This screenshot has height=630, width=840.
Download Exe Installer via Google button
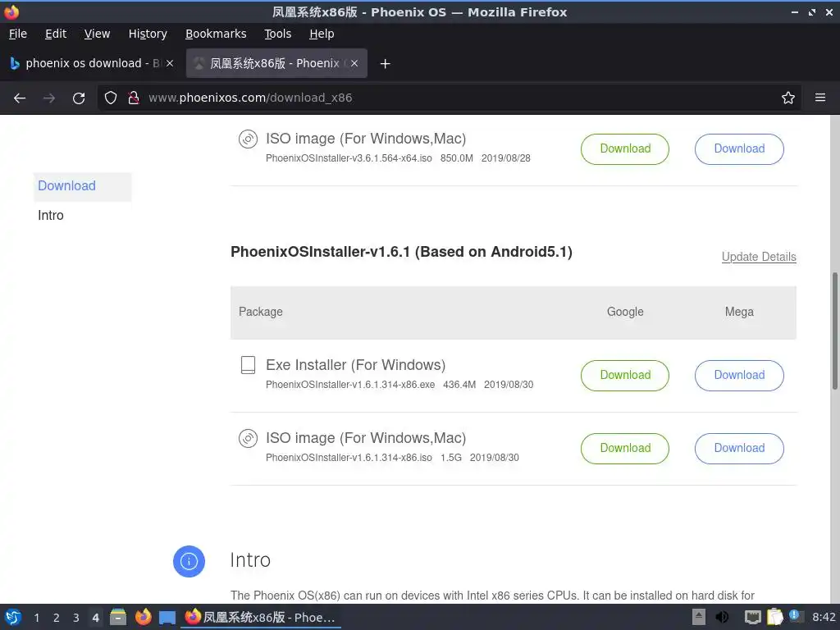coord(624,376)
